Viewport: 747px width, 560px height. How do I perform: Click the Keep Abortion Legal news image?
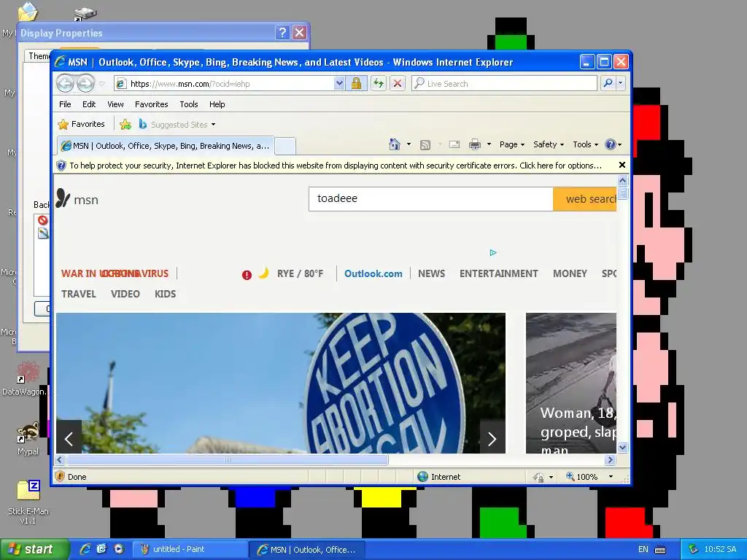pos(281,383)
